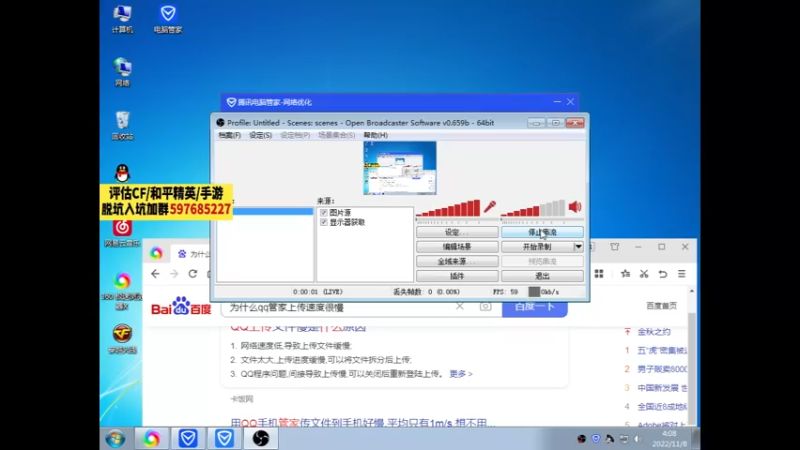Click the volume icon in system tray

638,439
